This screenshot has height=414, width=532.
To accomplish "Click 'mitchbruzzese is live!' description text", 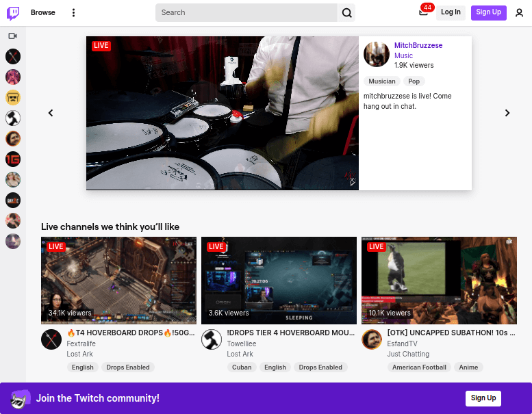I will (407, 101).
